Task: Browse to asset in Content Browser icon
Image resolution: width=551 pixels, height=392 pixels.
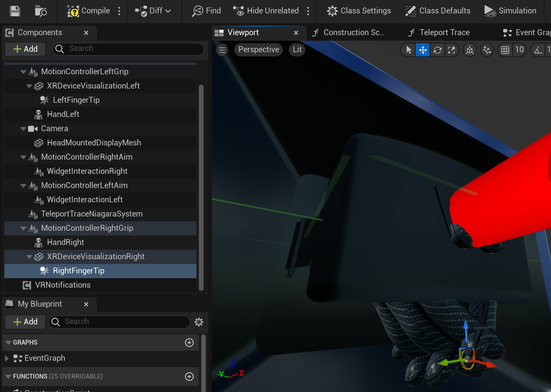Action: [x=41, y=11]
